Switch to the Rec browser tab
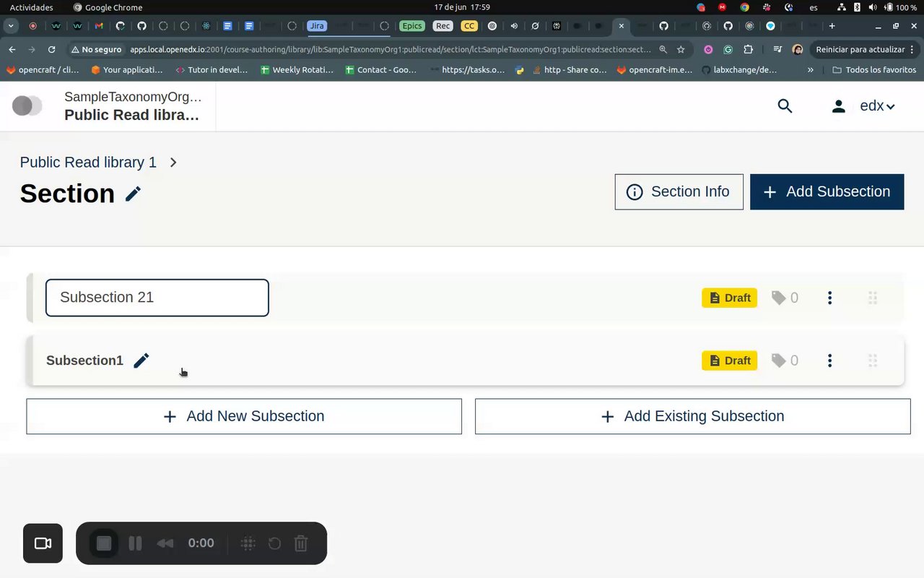 coord(443,26)
